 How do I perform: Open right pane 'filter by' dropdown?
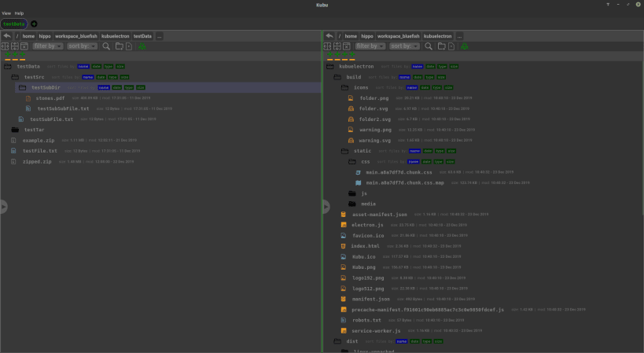pos(370,46)
